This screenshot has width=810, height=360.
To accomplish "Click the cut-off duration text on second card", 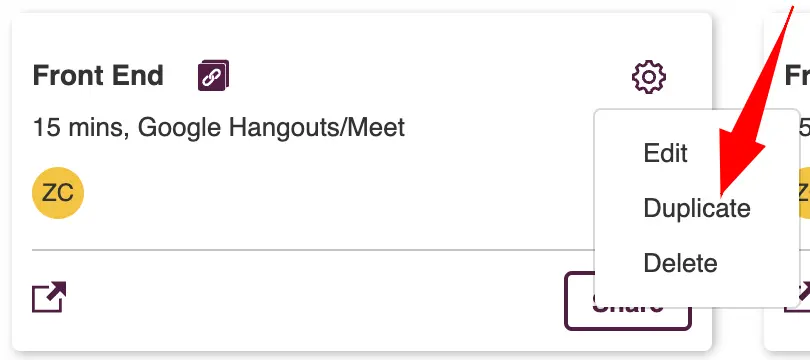I will coord(805,127).
